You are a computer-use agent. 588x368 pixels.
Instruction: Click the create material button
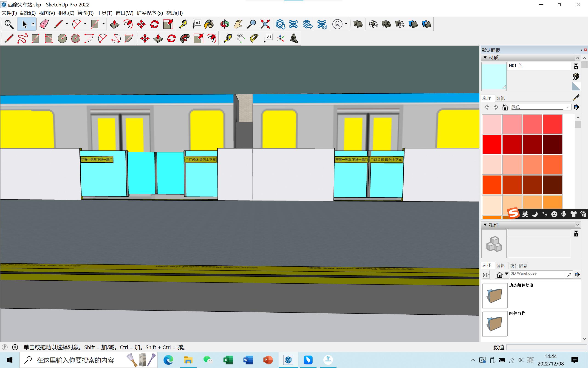click(x=576, y=76)
